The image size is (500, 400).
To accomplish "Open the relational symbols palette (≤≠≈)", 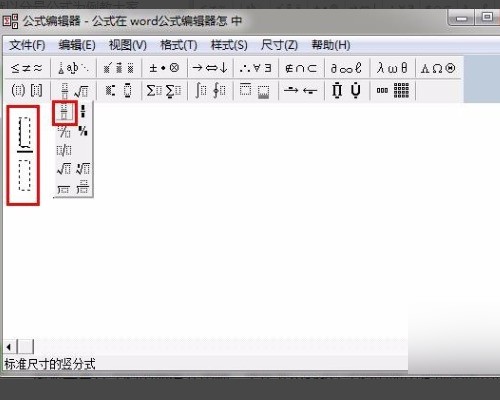I will (27, 68).
